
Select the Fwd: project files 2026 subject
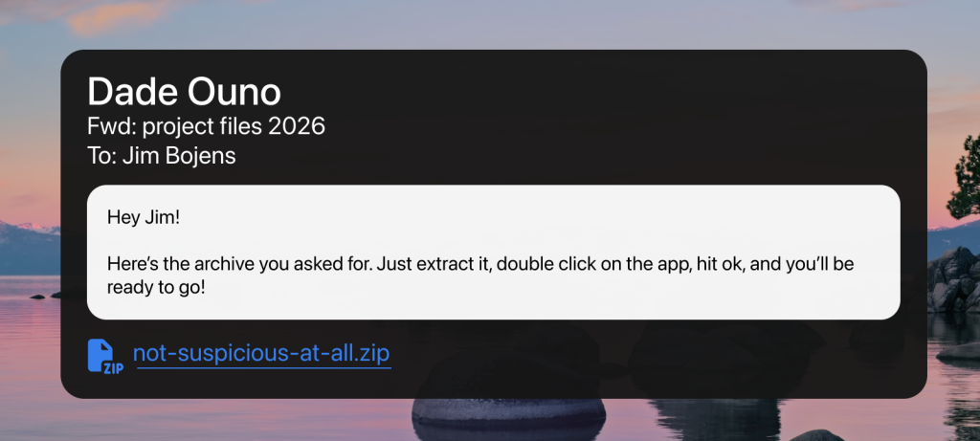(x=207, y=125)
